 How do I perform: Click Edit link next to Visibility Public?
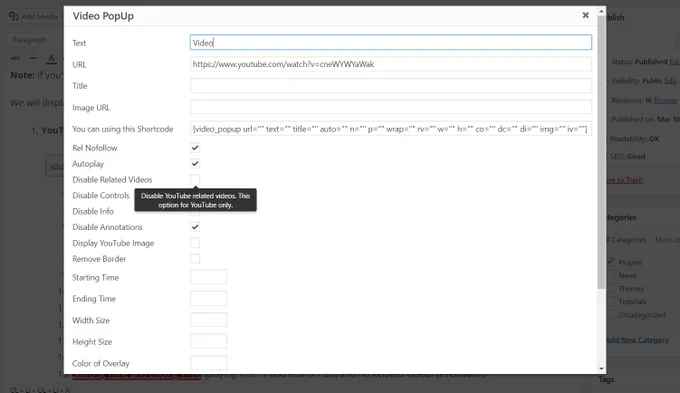coord(670,81)
